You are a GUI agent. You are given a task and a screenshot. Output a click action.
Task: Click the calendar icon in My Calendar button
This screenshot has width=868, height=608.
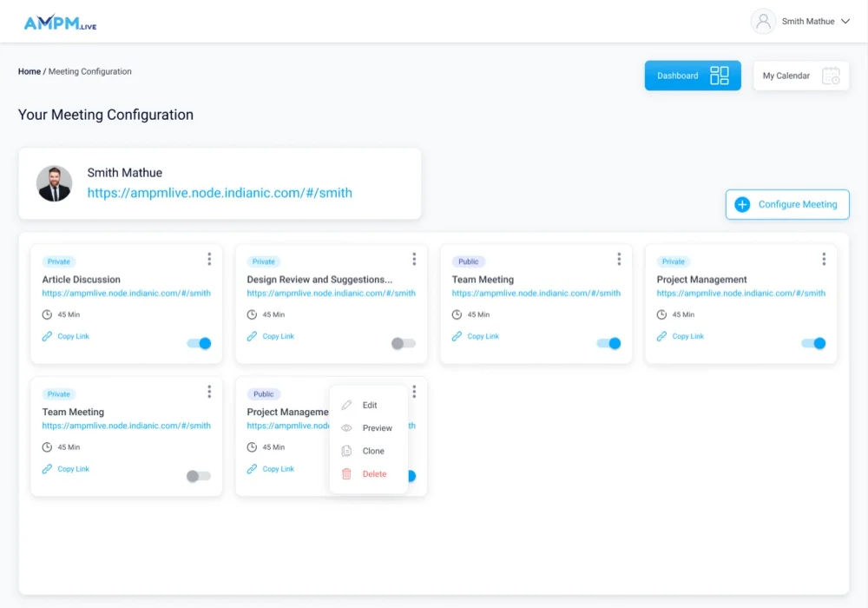(831, 76)
